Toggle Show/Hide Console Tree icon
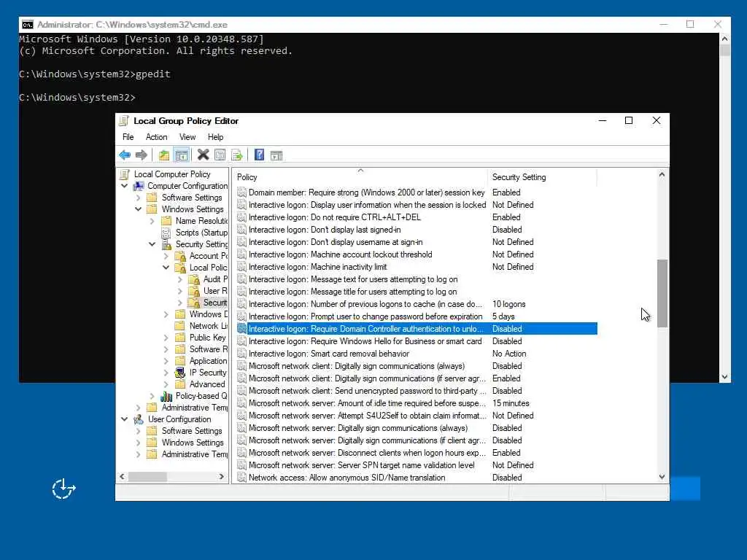Image resolution: width=747 pixels, height=560 pixels. [x=181, y=155]
